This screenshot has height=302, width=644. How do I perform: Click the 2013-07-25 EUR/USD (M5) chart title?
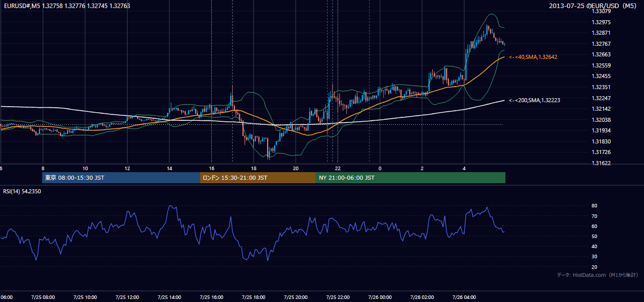[594, 6]
